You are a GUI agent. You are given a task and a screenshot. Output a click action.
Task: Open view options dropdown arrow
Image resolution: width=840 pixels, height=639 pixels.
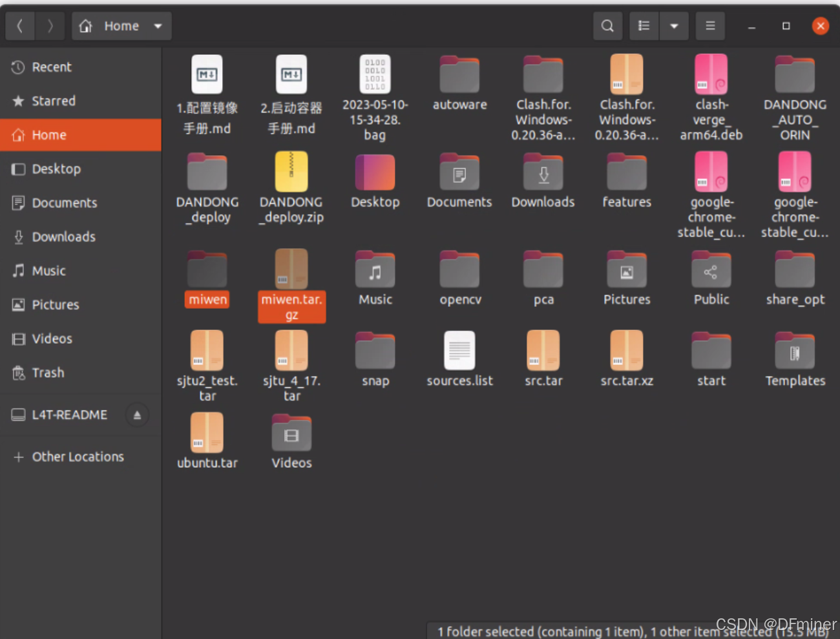pos(674,26)
